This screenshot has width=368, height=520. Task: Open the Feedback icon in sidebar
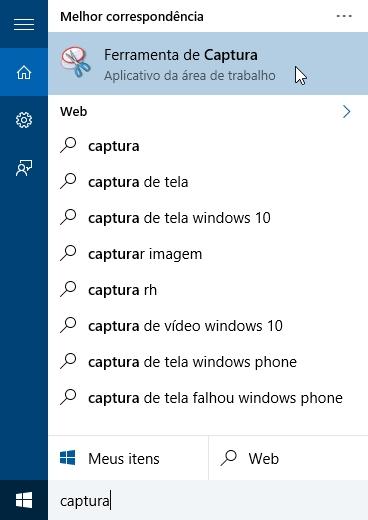click(x=24, y=168)
